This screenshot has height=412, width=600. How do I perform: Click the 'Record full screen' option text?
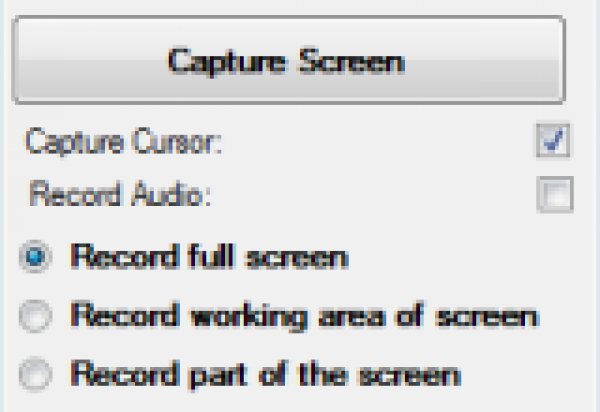coord(209,257)
